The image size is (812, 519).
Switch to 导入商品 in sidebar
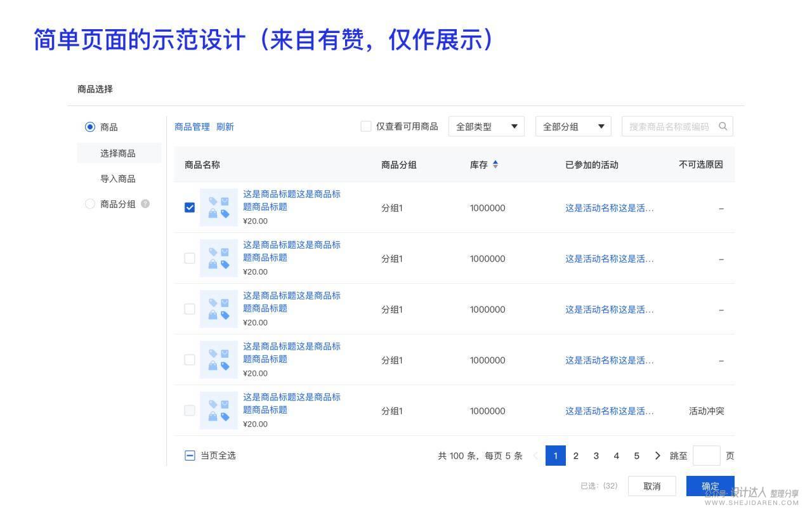click(x=118, y=179)
